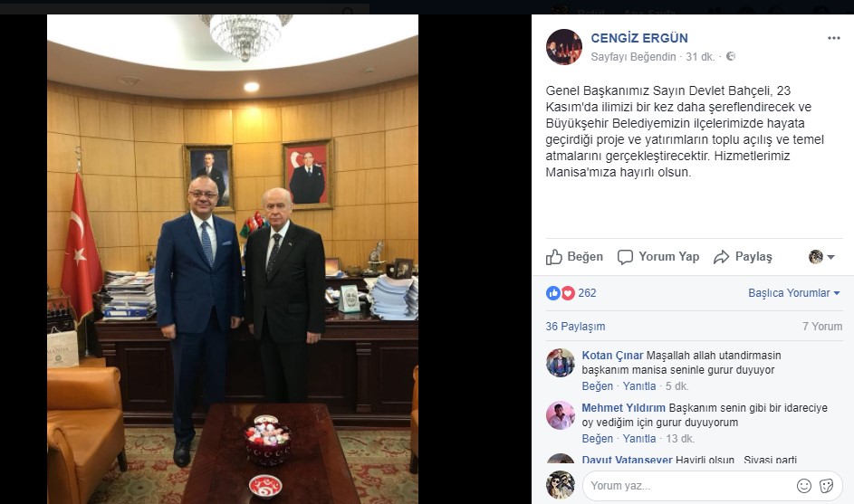Click Beğen under Mehmet Yıldırım's comment
Viewport: 854px width, 504px height.
597,439
